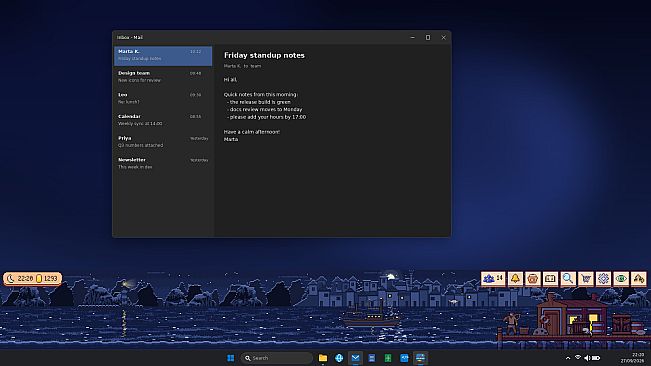This screenshot has height=366, width=651.
Task: Open the blue document app icon in taskbar
Action: [372, 358]
